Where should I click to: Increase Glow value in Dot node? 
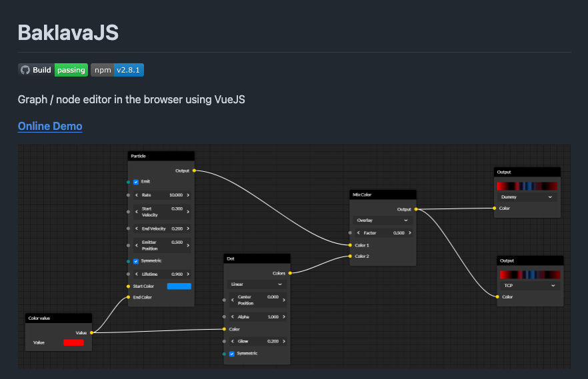point(284,341)
